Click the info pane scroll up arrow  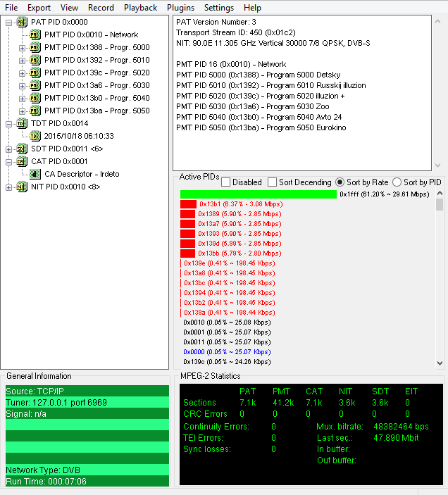click(x=437, y=21)
